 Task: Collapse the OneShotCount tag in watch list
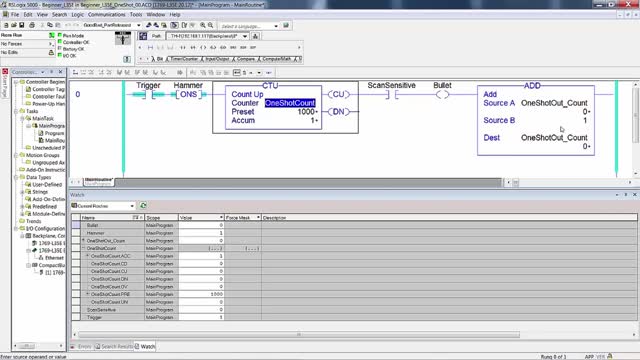(84, 248)
